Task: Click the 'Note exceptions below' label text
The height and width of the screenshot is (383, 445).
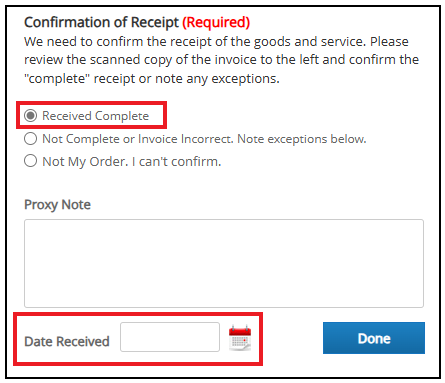Action: tap(302, 139)
